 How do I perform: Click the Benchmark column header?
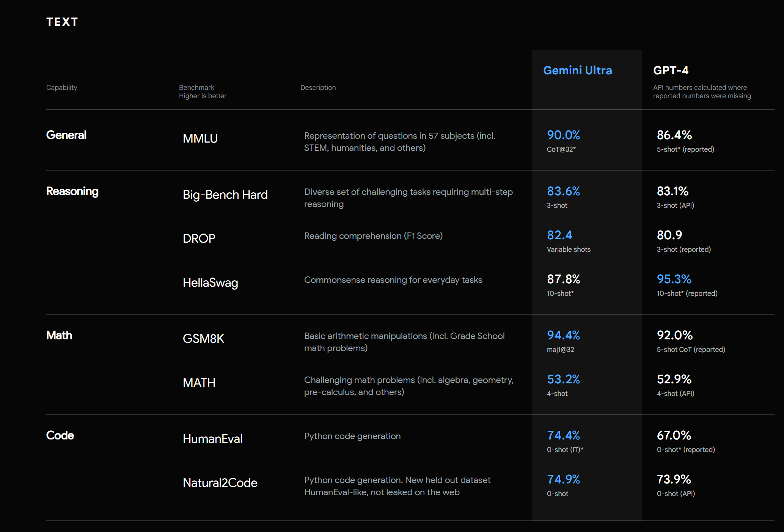(x=196, y=88)
